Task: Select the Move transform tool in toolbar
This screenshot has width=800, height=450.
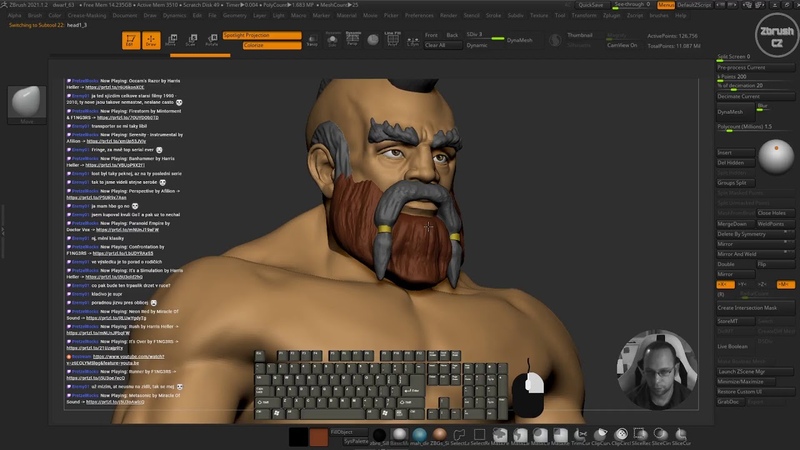Action: tap(171, 40)
